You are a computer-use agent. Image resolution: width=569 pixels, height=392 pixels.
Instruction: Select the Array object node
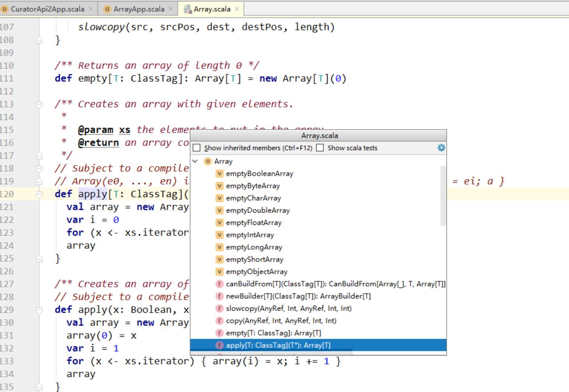pyautogui.click(x=223, y=161)
